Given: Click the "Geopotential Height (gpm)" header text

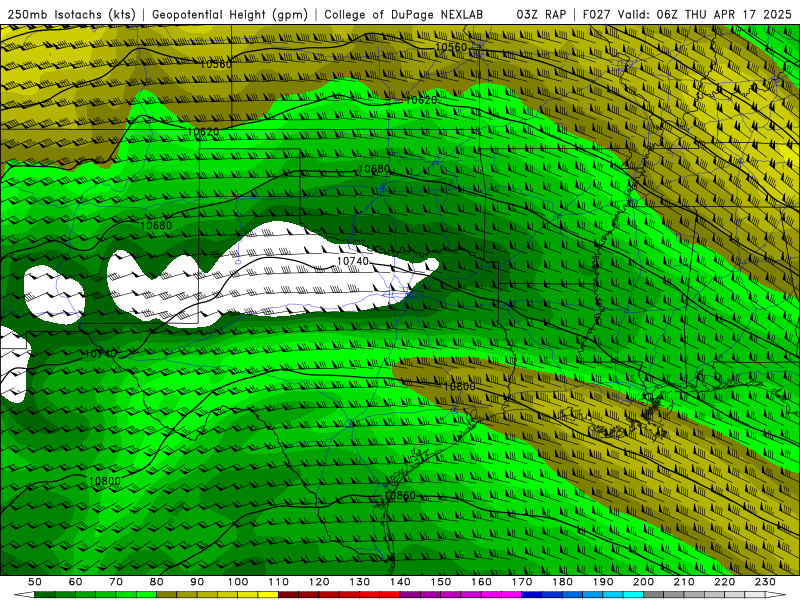Looking at the screenshot, I should tap(230, 14).
